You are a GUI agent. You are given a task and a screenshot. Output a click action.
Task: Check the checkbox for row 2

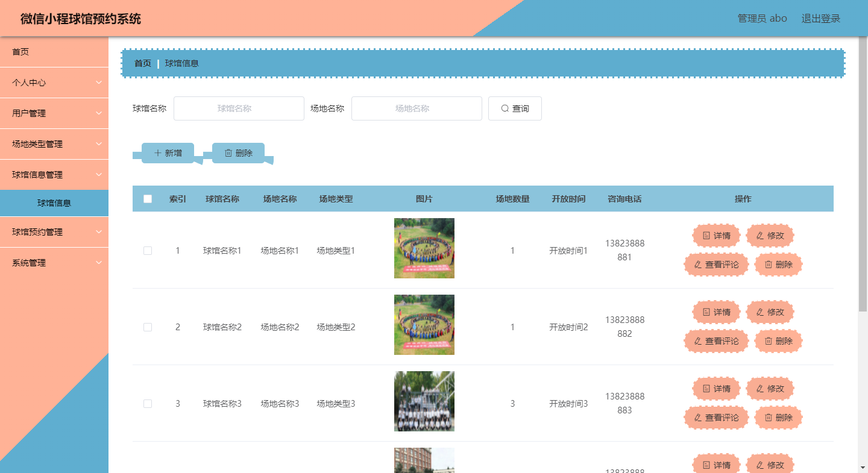(148, 327)
